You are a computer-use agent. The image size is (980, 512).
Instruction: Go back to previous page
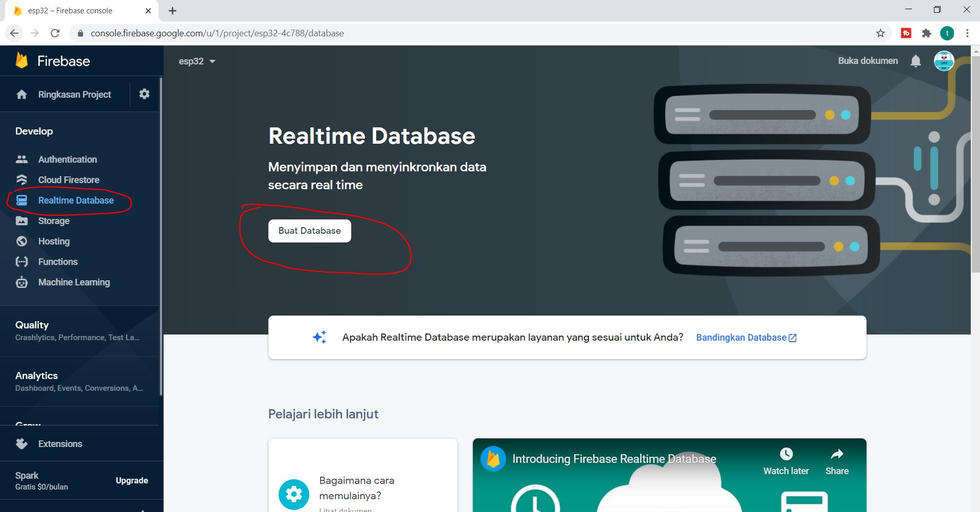click(x=14, y=33)
